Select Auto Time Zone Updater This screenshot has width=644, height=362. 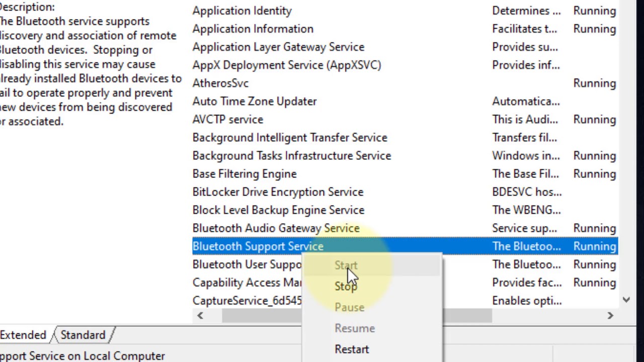(x=405, y=101)
